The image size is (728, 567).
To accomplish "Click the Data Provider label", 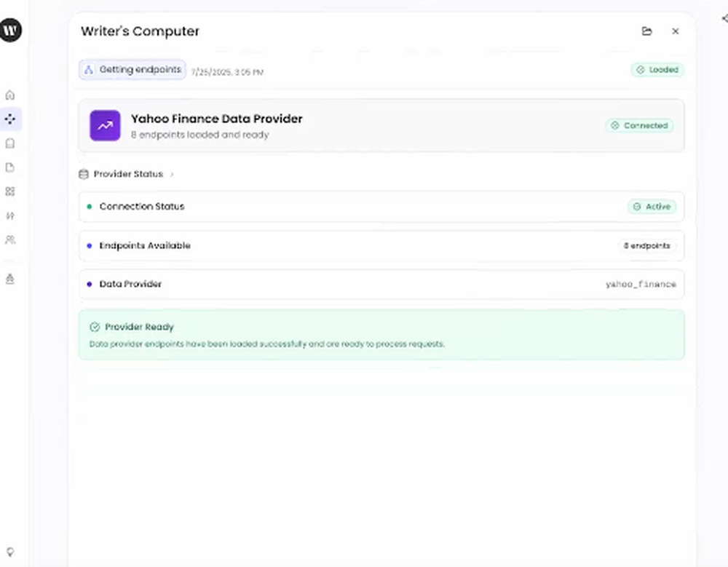I will coord(130,284).
